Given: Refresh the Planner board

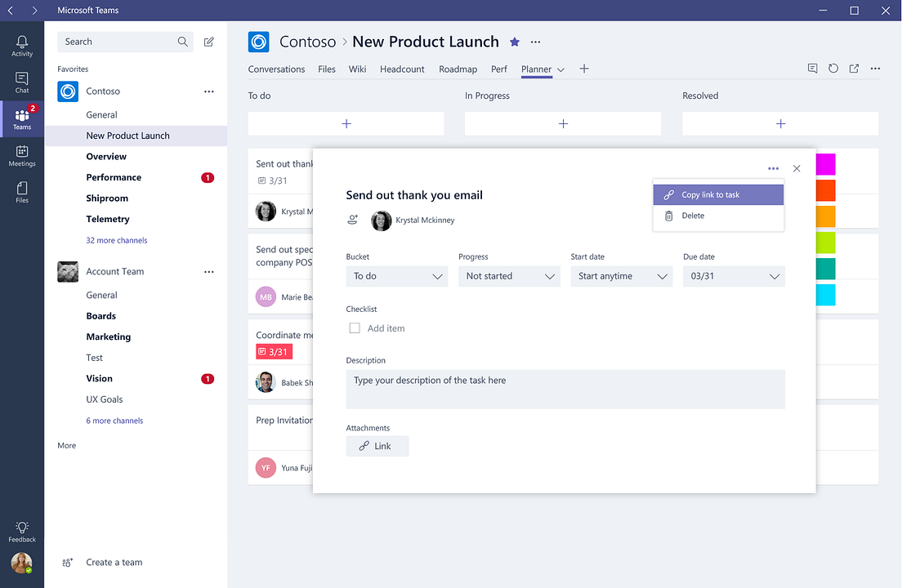Looking at the screenshot, I should point(833,69).
